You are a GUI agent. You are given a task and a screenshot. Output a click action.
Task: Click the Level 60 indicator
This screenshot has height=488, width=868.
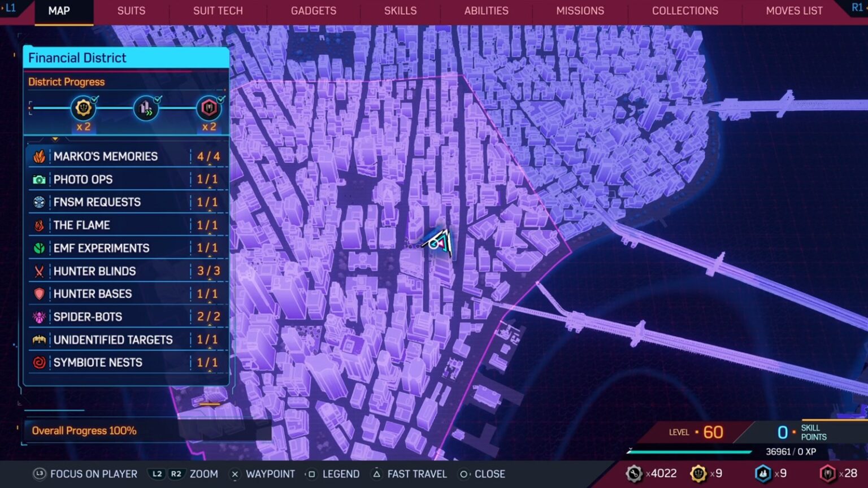tap(696, 432)
